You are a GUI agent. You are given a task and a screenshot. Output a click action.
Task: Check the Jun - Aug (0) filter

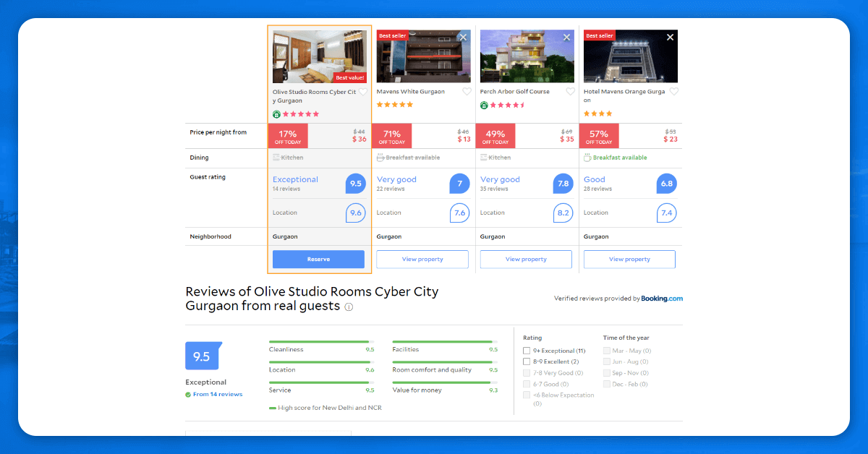click(x=607, y=361)
